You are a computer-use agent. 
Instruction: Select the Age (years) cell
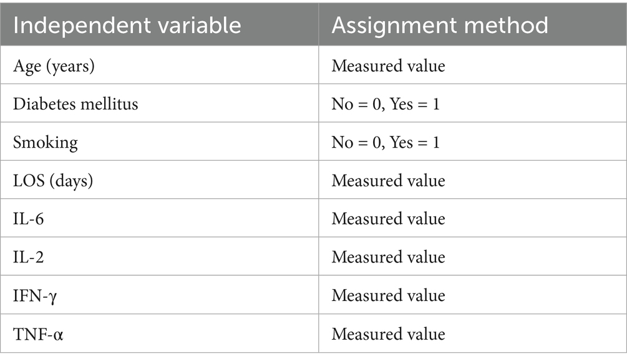(x=54, y=65)
